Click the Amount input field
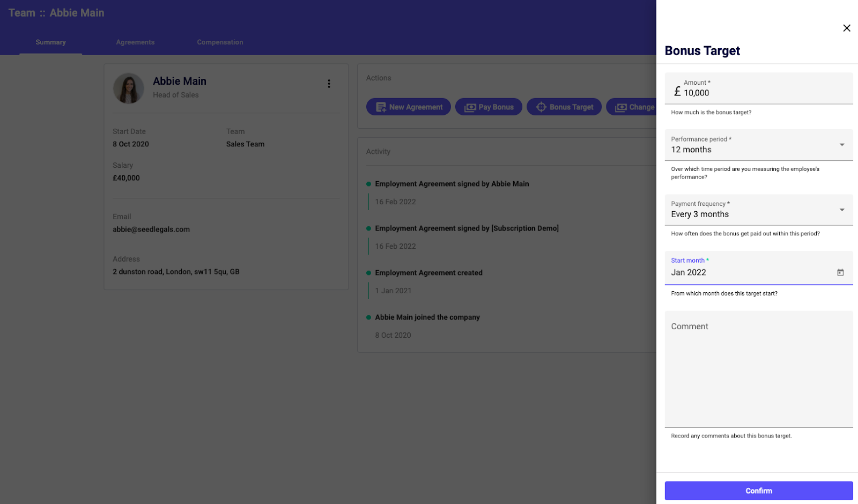 pos(761,93)
